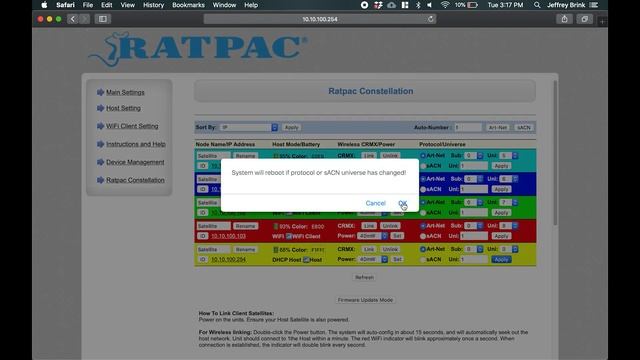
Task: Go back with Safari's back arrow
Action: point(73,19)
